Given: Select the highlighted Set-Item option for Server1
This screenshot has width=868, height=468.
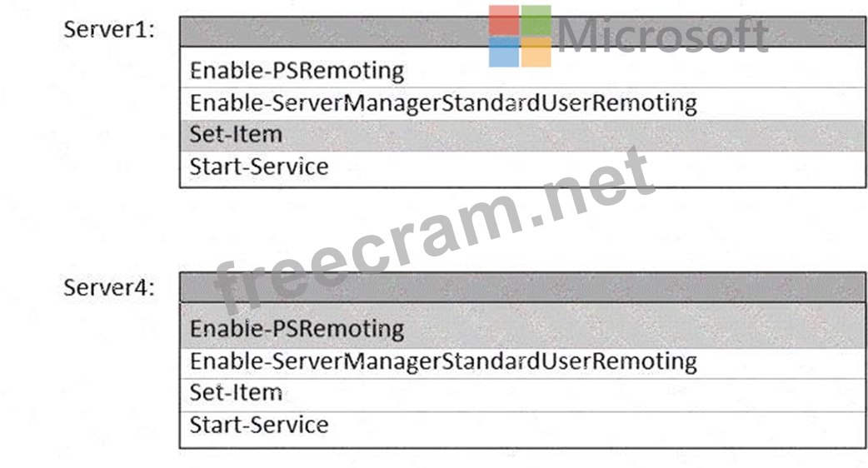Looking at the screenshot, I should coord(236,135).
